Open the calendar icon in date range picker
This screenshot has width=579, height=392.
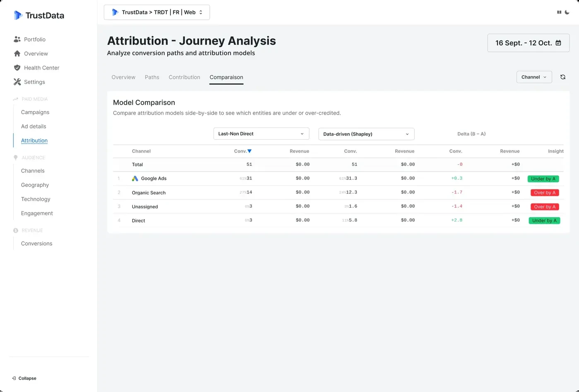click(558, 43)
